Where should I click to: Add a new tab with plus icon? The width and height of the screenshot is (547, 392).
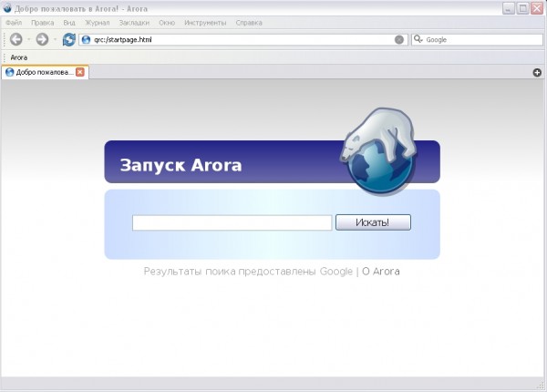tap(537, 73)
